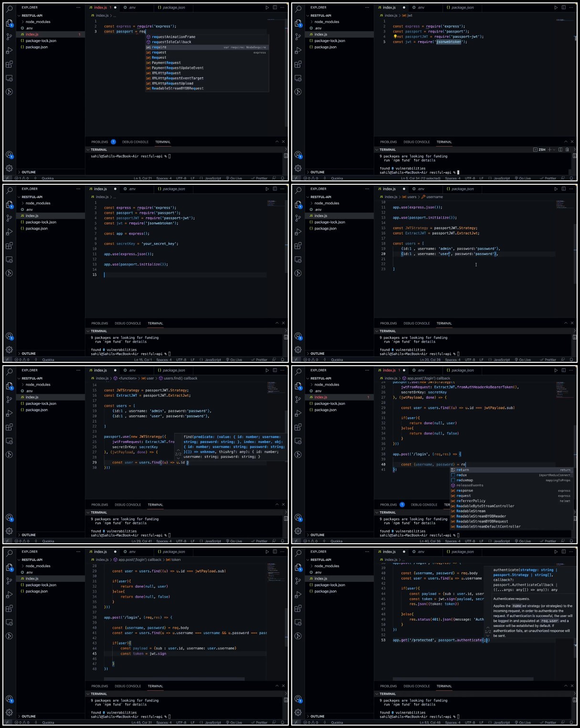Open Explorer views menu in Ln 20 window
Viewport: 580px width, 728px height.
(367, 189)
